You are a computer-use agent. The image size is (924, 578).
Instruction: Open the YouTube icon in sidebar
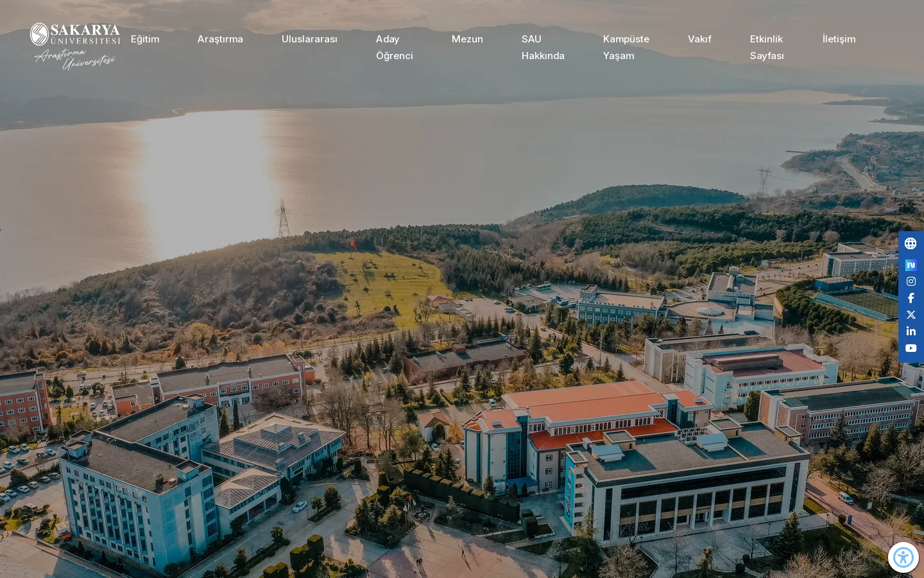click(x=911, y=348)
